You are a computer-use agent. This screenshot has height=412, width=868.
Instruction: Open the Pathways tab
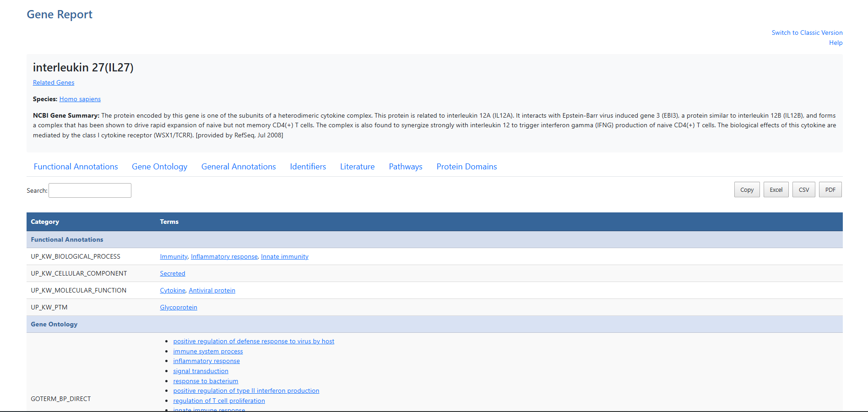(405, 166)
